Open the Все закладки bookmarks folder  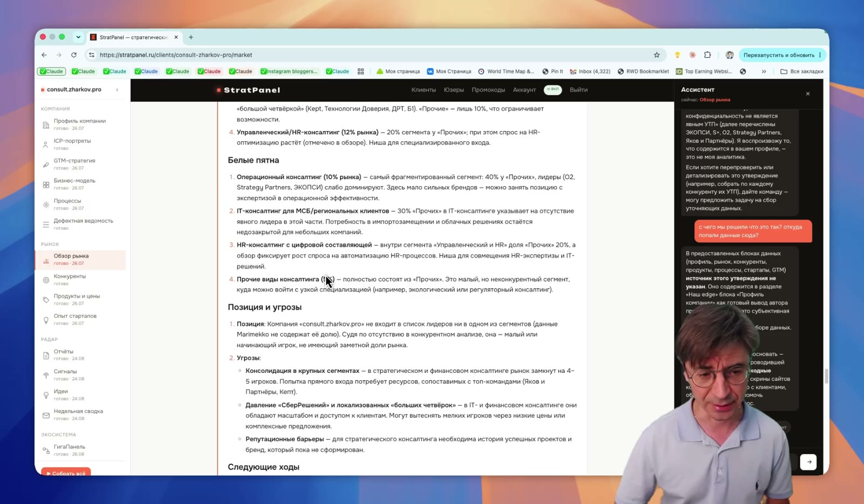point(802,71)
